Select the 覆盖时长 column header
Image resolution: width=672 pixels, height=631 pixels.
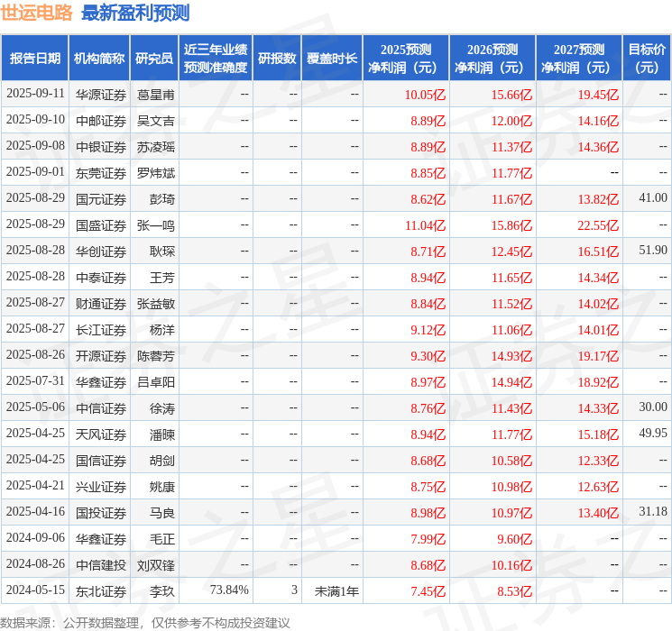[x=332, y=59]
